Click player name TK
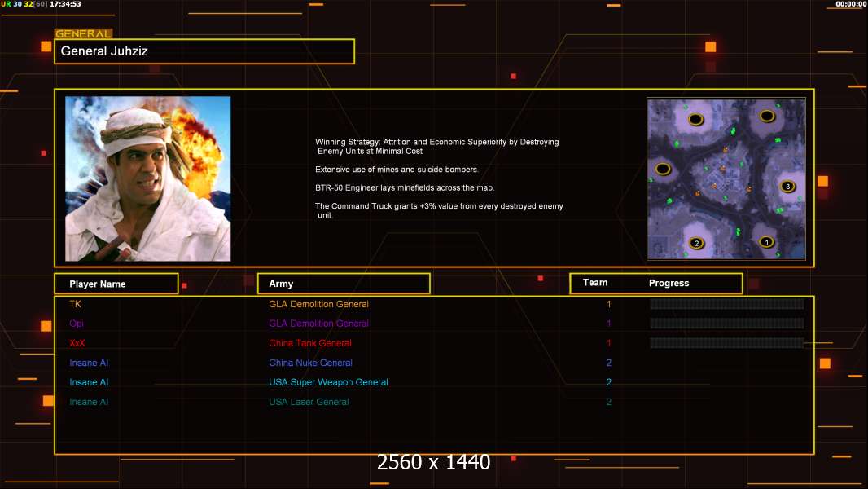The image size is (868, 489). click(x=75, y=304)
